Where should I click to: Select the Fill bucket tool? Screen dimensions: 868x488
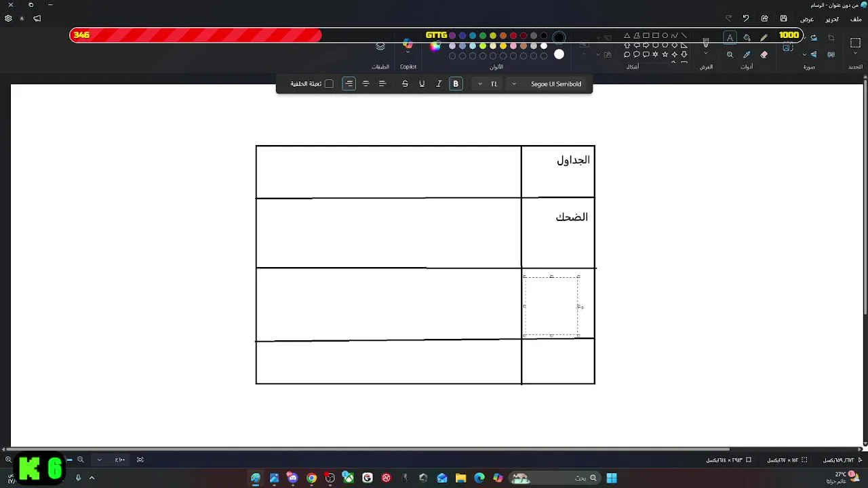747,38
